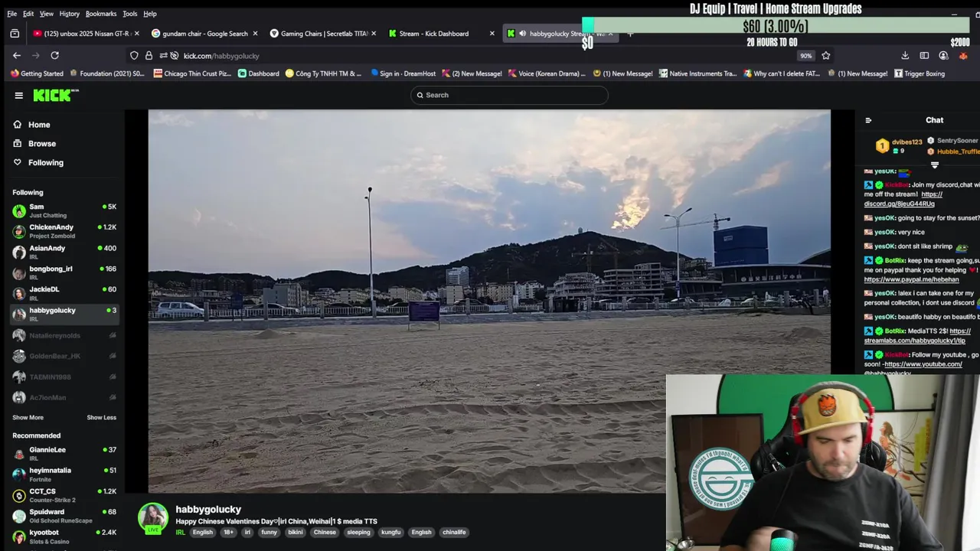Click the Home icon in sidebar

(18, 125)
